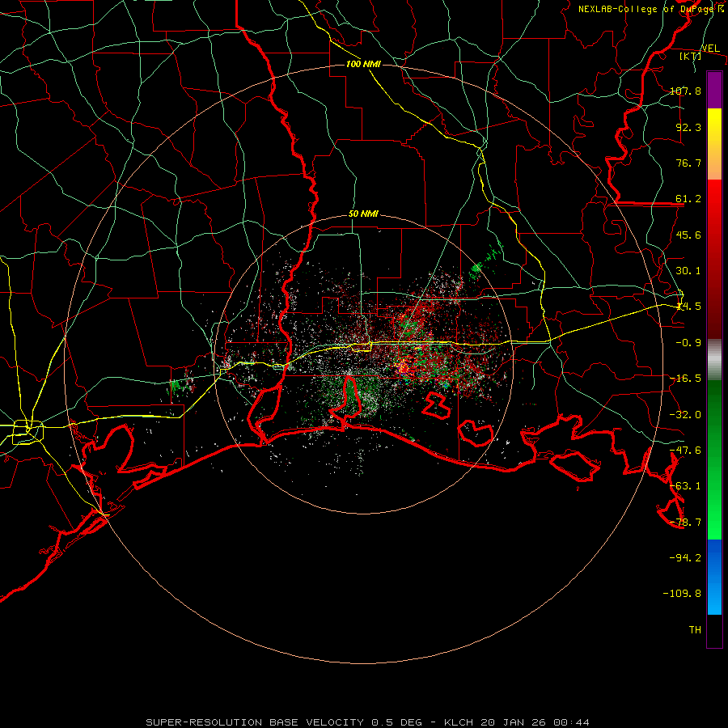Screen dimensions: 728x728
Task: Click the [KT] units label
Action: (x=691, y=56)
